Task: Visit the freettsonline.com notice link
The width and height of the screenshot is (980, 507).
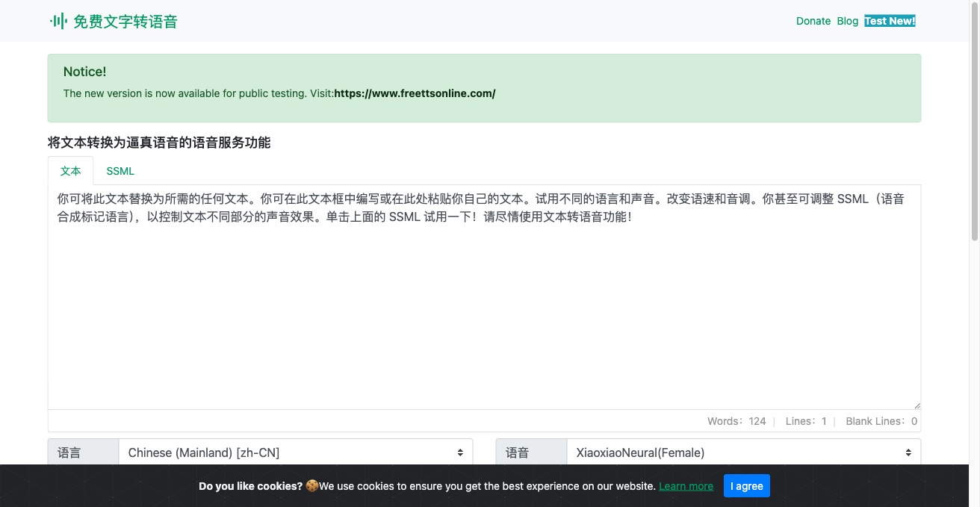Action: pyautogui.click(x=415, y=93)
